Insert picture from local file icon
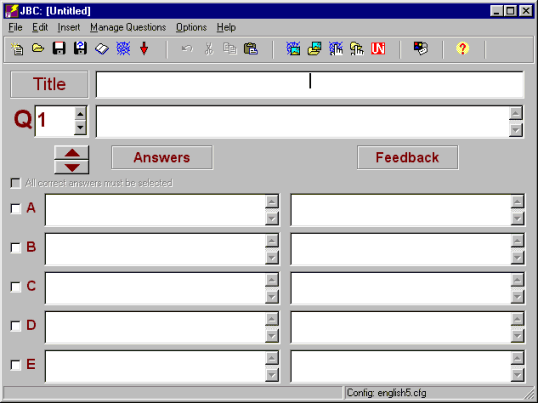The width and height of the screenshot is (538, 403). 315,49
